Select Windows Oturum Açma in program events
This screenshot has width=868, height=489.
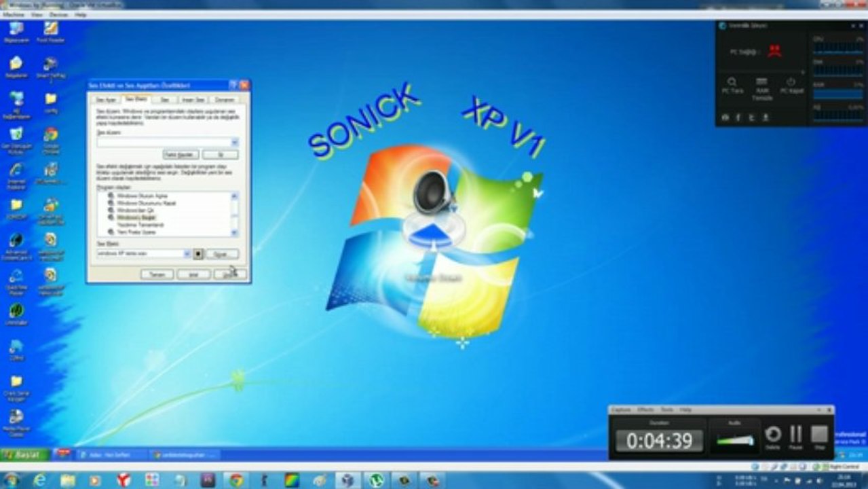click(141, 195)
